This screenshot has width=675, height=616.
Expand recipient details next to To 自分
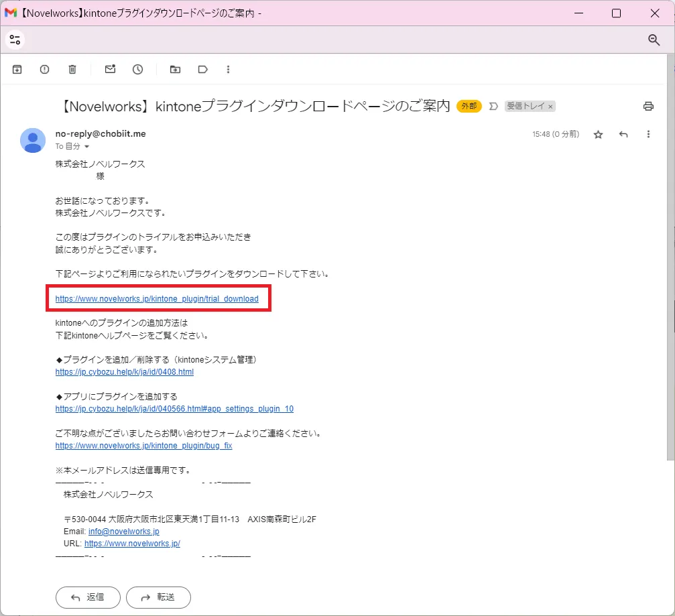coord(86,147)
